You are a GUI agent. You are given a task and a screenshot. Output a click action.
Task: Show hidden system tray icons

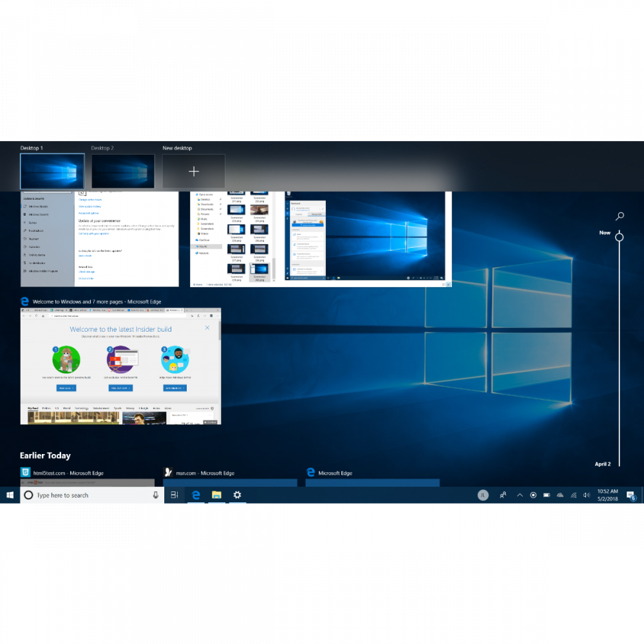520,495
